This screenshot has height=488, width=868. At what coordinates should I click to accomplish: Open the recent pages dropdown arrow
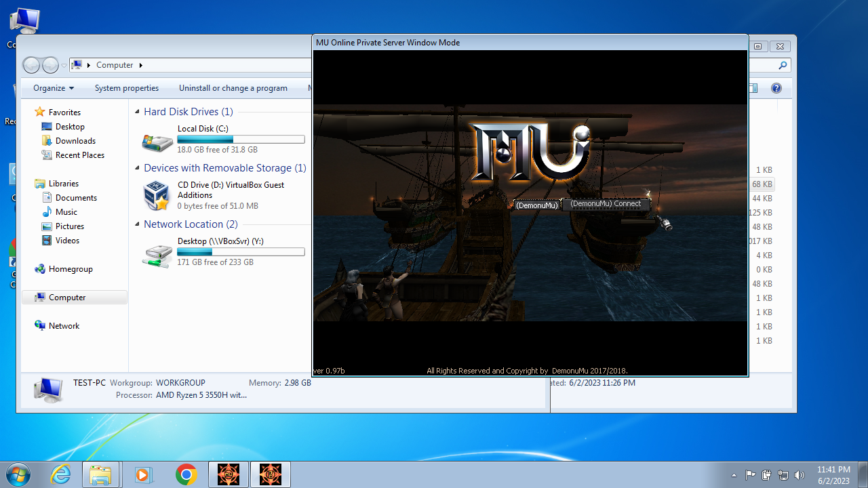coord(64,66)
